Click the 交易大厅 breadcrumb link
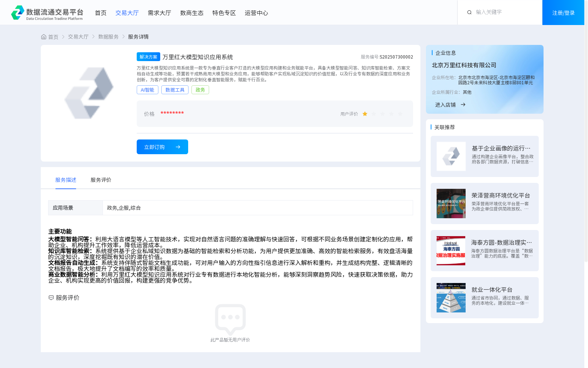Screen dimensions: 588x368 pyautogui.click(x=78, y=37)
